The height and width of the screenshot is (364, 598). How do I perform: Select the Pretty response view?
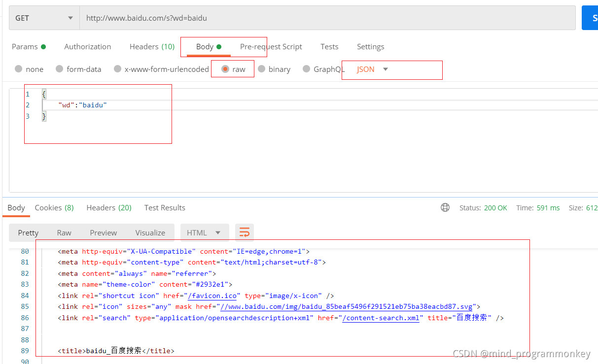(28, 232)
